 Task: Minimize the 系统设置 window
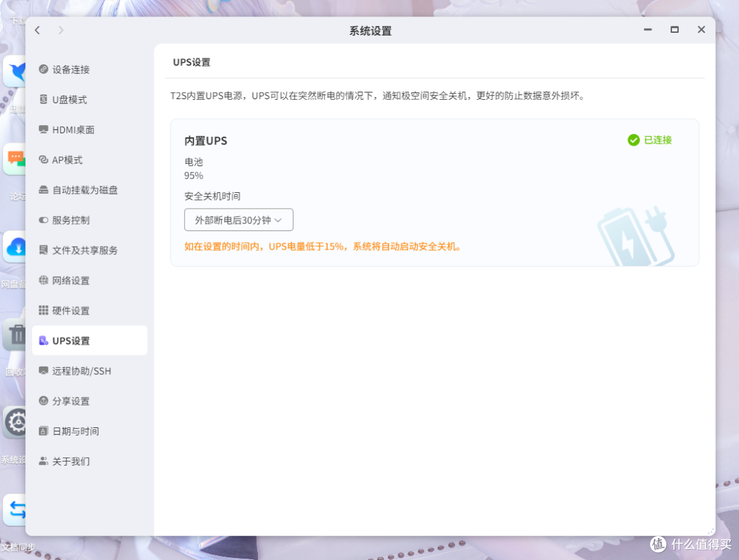click(648, 29)
